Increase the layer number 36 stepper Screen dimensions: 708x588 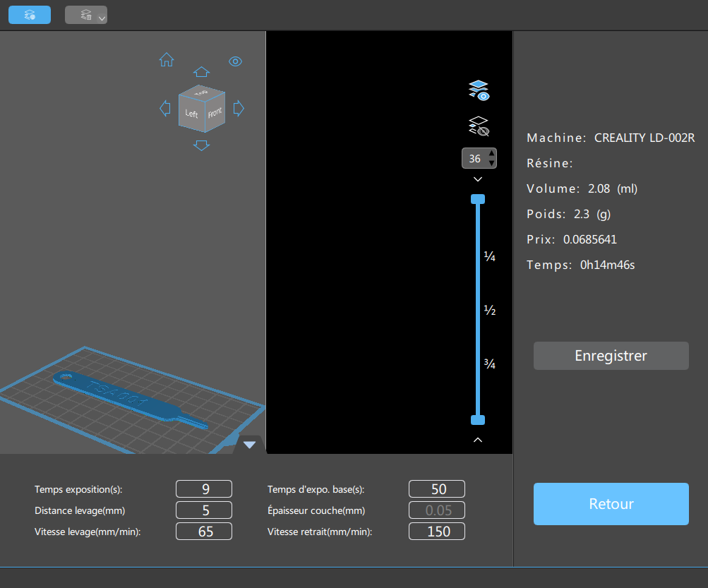[492, 154]
